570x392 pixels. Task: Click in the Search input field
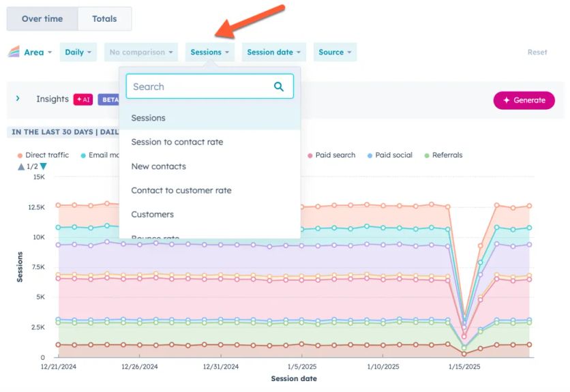point(210,87)
